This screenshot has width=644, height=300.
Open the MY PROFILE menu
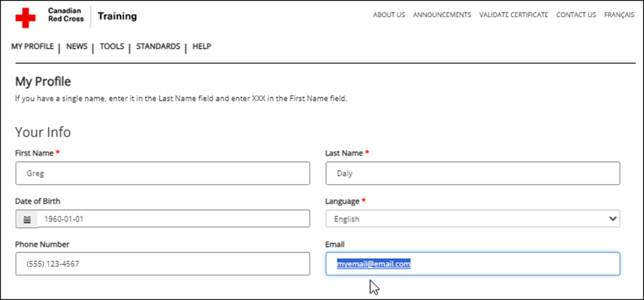click(33, 47)
